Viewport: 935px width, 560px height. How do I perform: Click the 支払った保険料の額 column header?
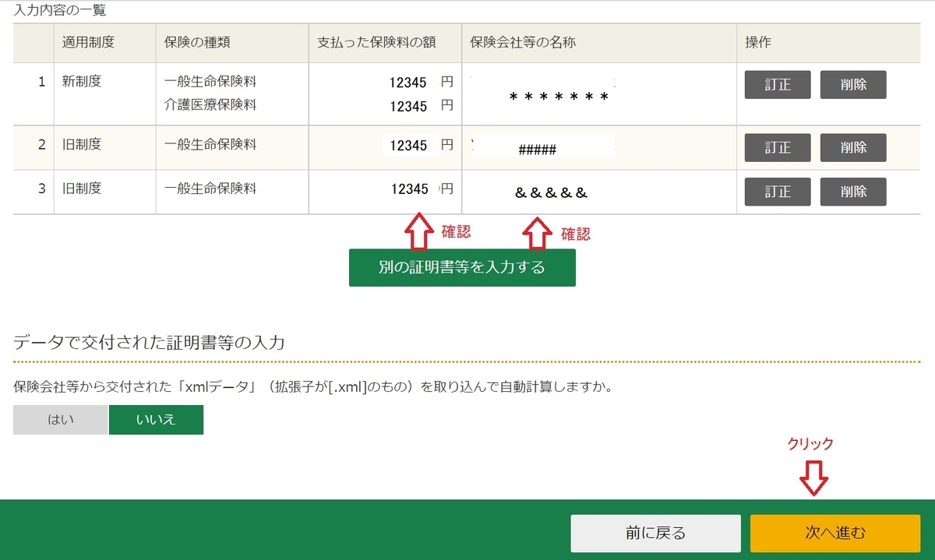(x=376, y=43)
